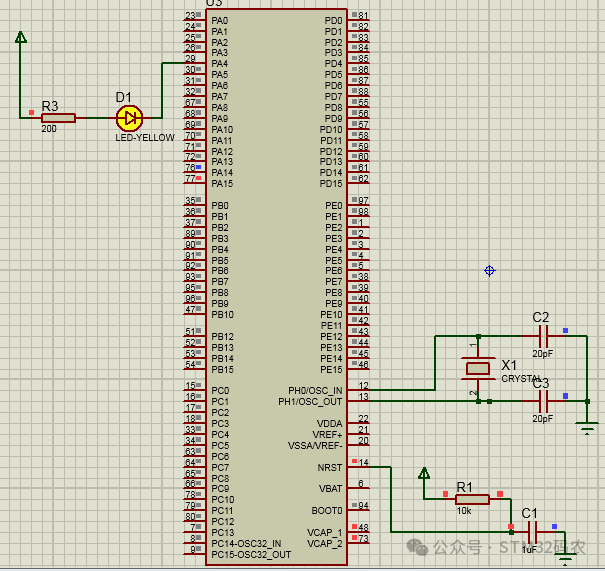Click the R1 reference label
The height and width of the screenshot is (571, 605).
point(465,487)
